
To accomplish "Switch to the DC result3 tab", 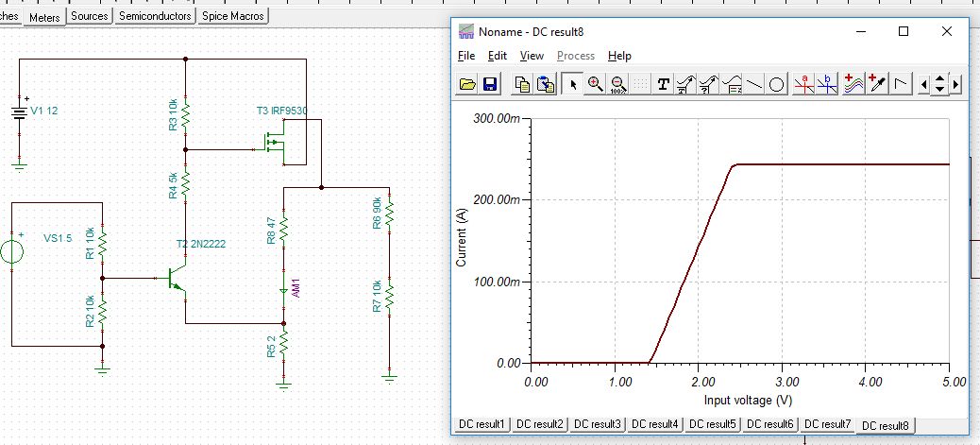I will 598,423.
